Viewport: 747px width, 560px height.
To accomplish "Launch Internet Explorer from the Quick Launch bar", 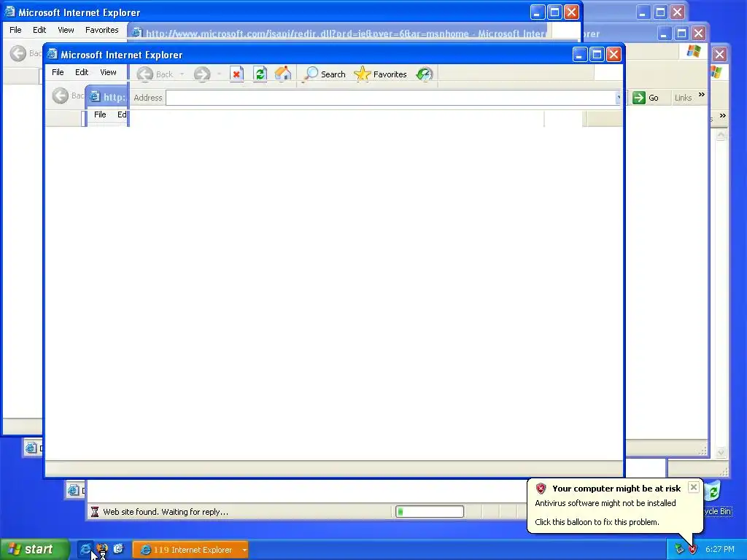I will point(85,549).
